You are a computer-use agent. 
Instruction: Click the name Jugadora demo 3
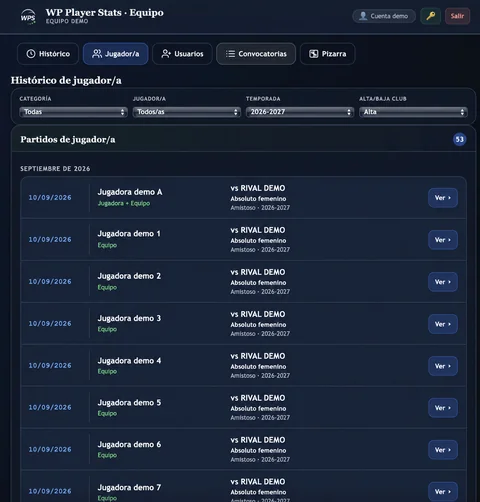coord(129,318)
